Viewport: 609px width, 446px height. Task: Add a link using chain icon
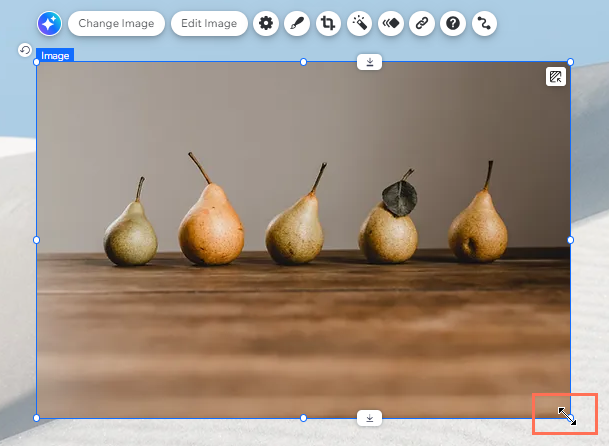(422, 24)
